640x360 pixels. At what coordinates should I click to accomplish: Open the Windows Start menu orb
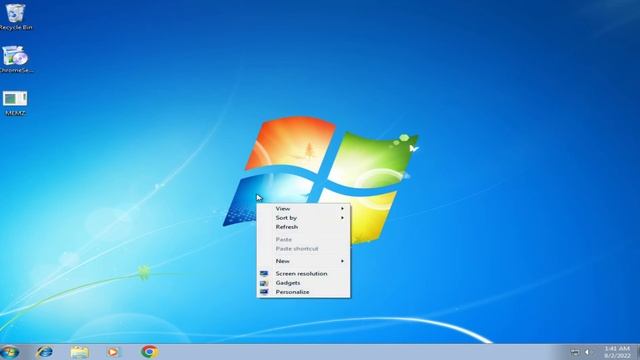[x=10, y=352]
